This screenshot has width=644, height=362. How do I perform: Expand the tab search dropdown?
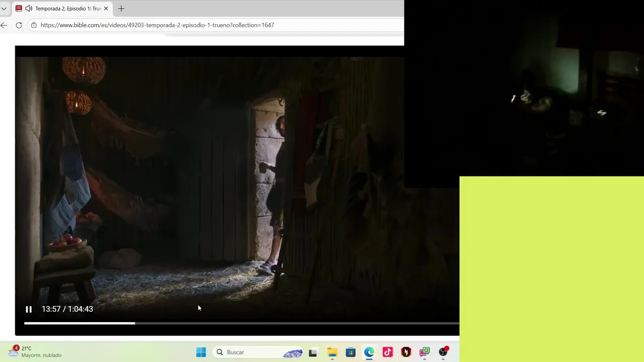4,9
